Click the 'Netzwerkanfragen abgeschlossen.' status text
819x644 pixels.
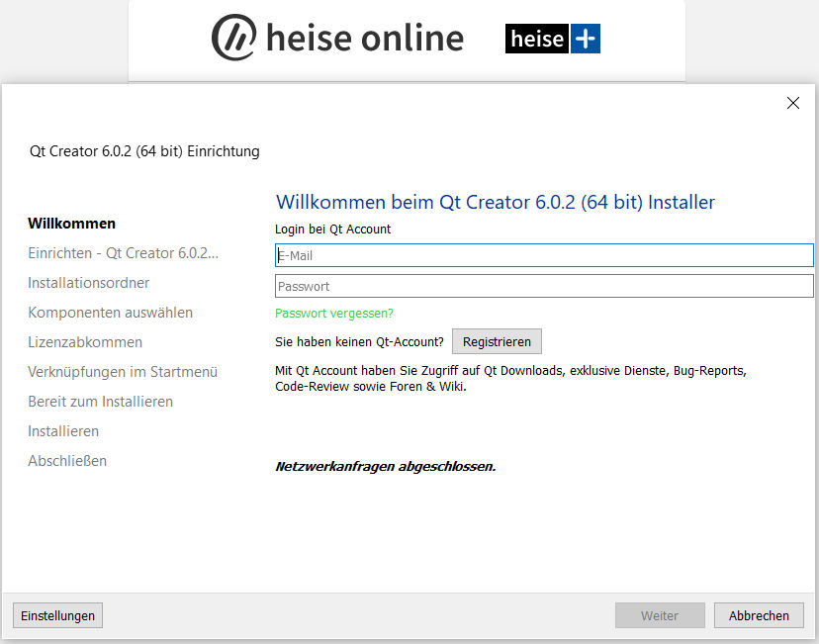point(386,466)
